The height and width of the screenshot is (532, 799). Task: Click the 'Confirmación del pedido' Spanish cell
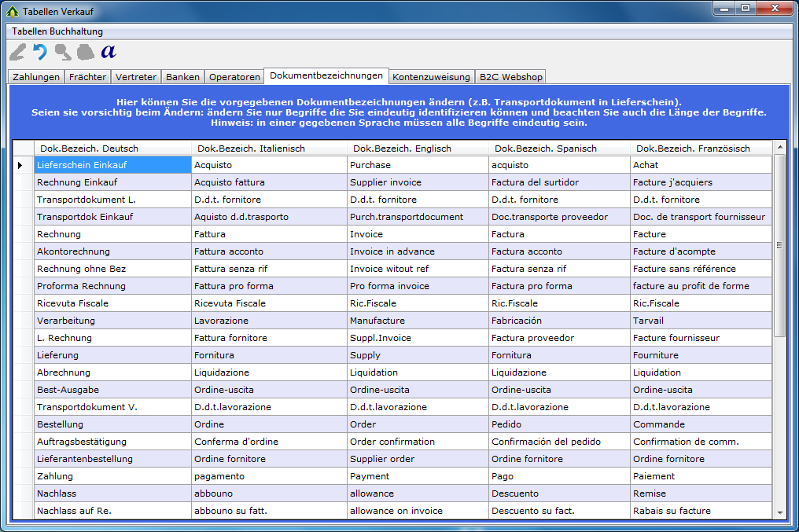click(x=558, y=442)
